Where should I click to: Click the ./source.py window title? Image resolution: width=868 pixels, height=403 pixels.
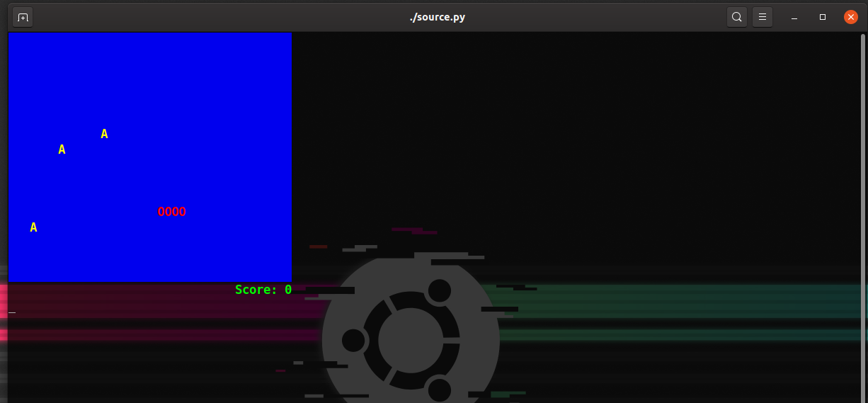[x=437, y=17]
